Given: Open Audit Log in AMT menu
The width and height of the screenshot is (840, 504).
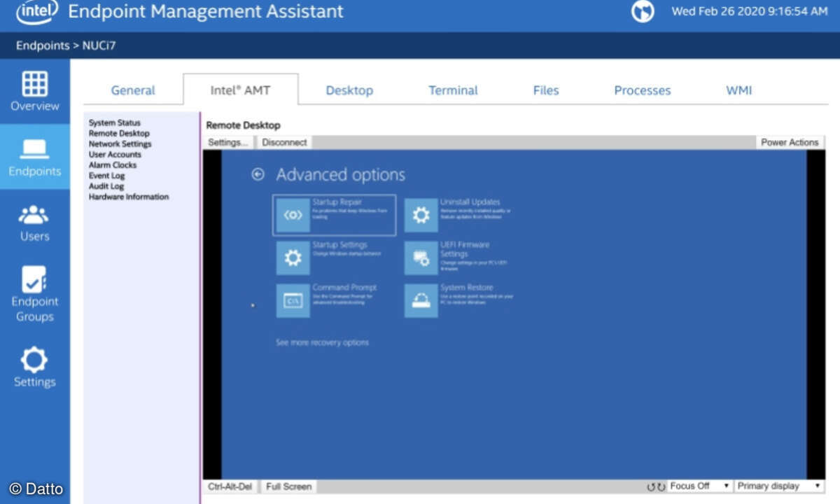Looking at the screenshot, I should click(x=106, y=186).
